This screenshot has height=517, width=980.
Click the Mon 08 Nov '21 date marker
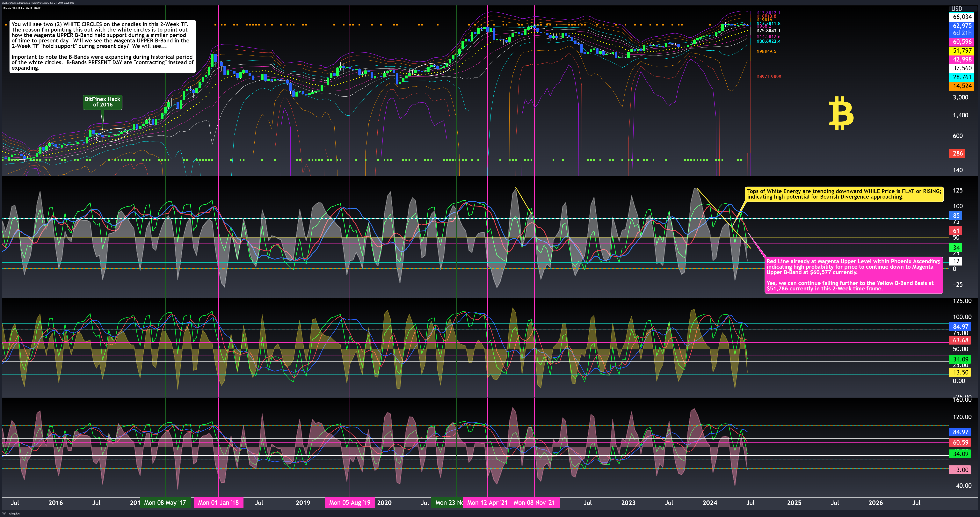[534, 503]
